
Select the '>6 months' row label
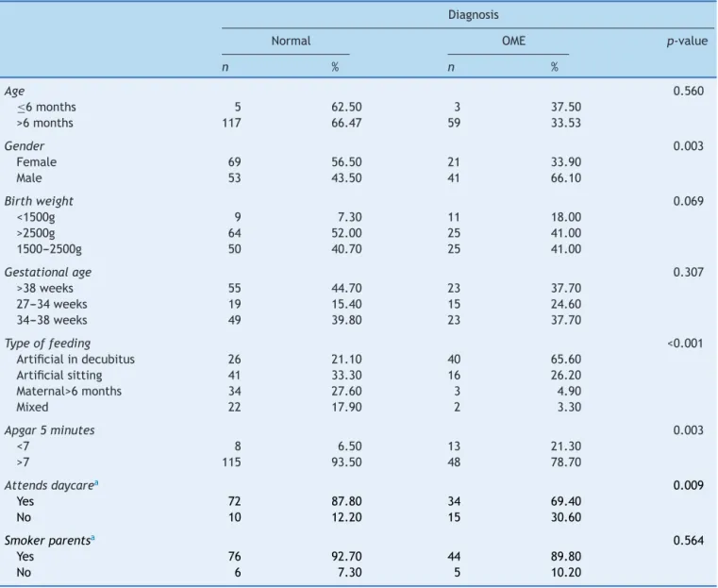click(45, 123)
